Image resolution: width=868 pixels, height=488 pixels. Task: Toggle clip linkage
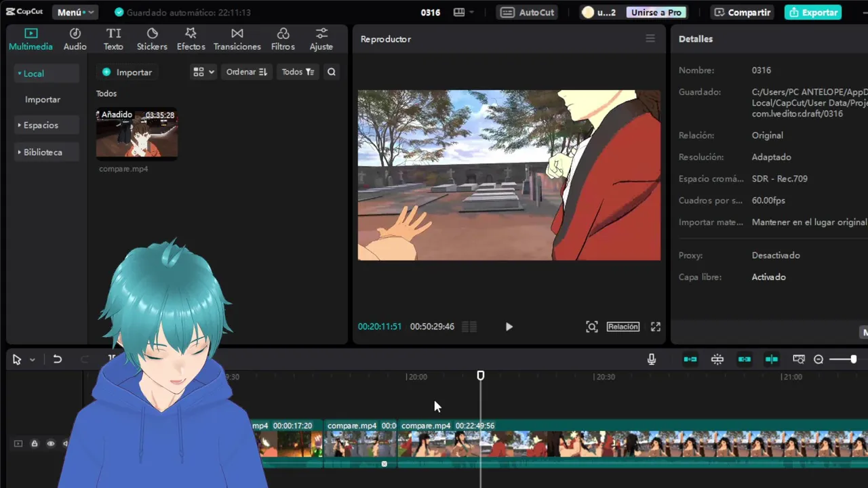pyautogui.click(x=745, y=359)
